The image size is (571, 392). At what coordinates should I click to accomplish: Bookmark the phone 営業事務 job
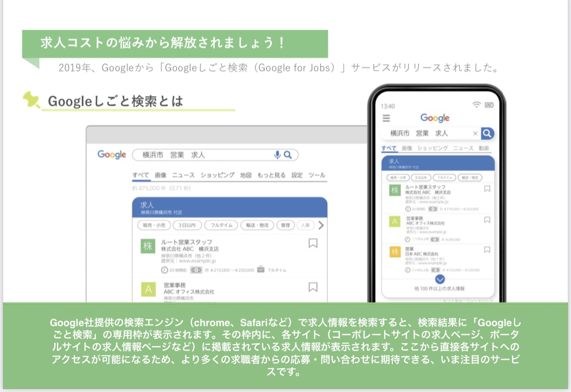pyautogui.click(x=487, y=220)
